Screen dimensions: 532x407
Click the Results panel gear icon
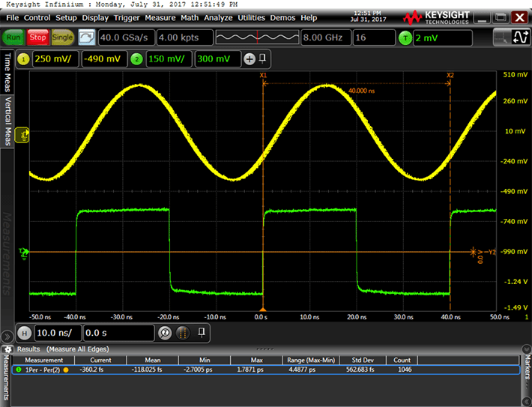(x=9, y=349)
